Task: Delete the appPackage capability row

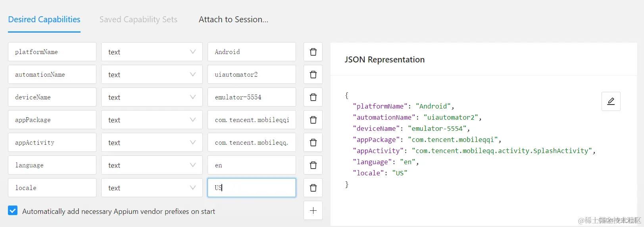Action: (x=313, y=120)
